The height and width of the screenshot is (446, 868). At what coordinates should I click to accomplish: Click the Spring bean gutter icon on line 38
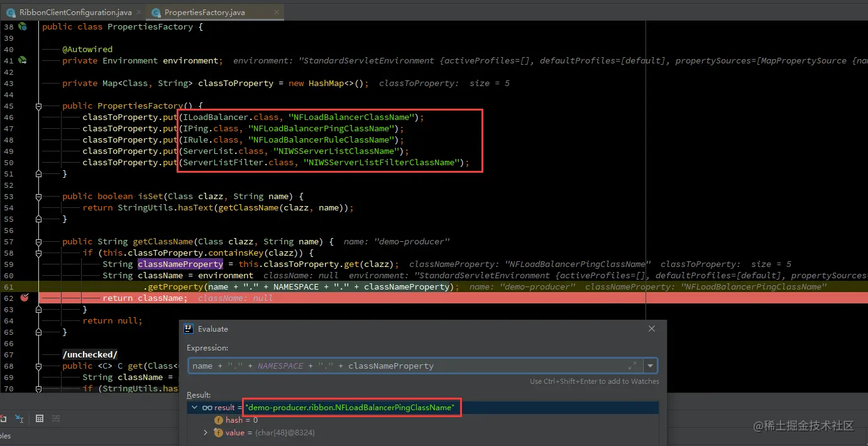click(x=23, y=26)
